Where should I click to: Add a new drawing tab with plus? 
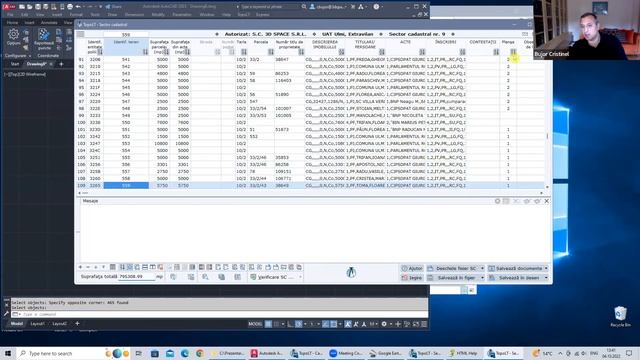(61, 64)
